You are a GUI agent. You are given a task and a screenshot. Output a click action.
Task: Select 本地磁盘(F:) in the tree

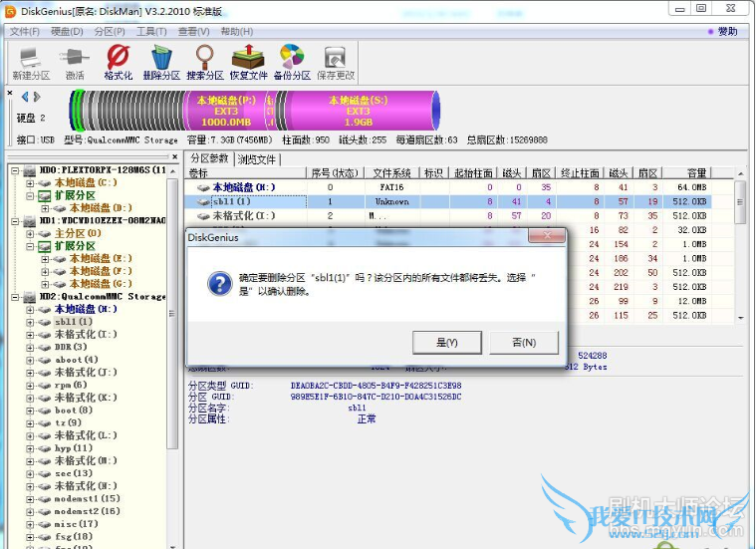[x=101, y=271]
